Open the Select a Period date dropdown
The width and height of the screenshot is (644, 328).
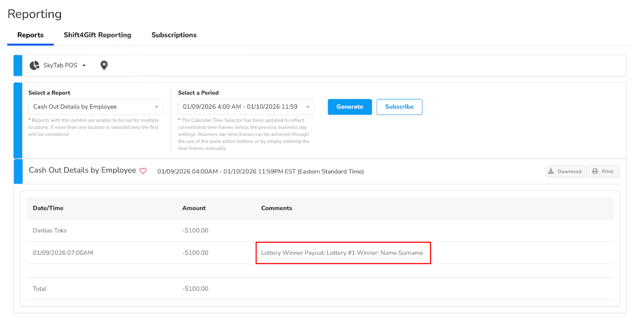[246, 107]
